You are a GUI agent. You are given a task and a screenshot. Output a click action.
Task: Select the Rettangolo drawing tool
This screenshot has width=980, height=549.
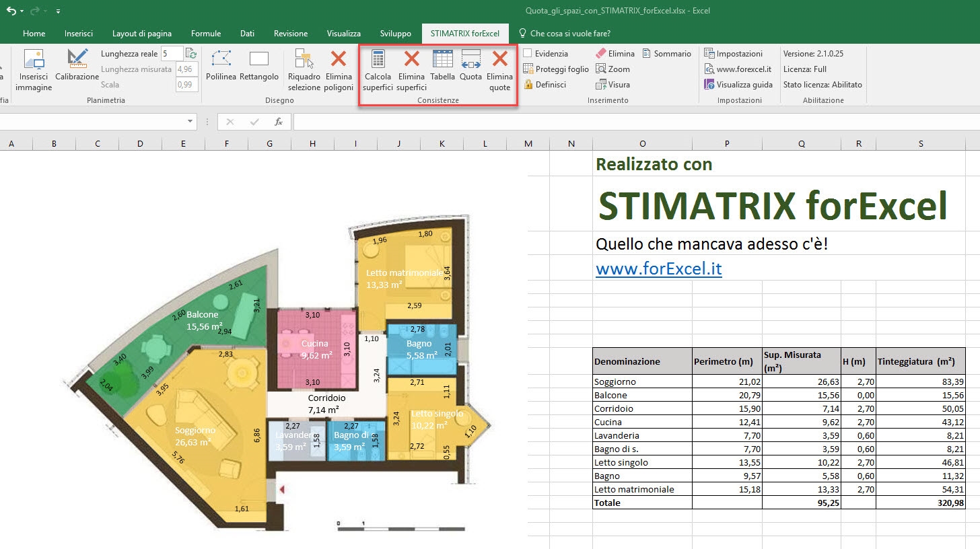click(x=259, y=65)
